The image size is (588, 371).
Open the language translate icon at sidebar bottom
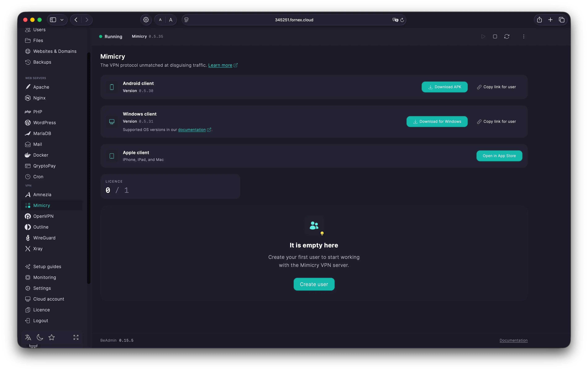click(28, 337)
